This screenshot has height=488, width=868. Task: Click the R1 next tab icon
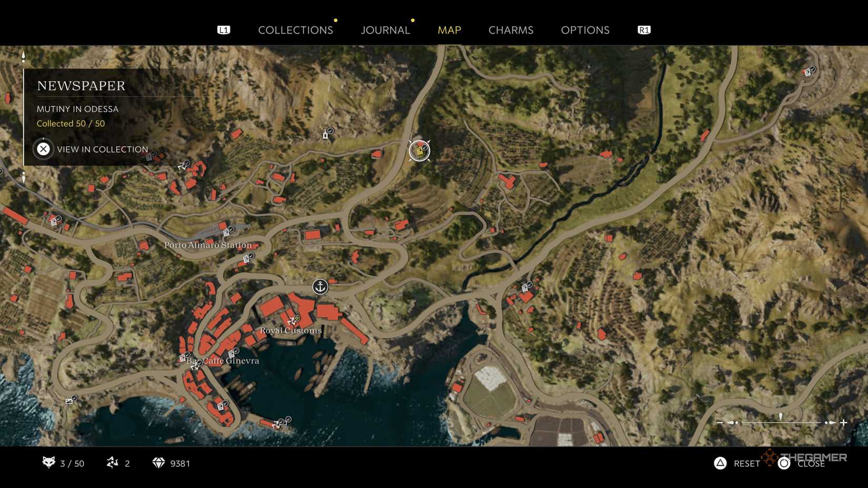[x=644, y=30]
